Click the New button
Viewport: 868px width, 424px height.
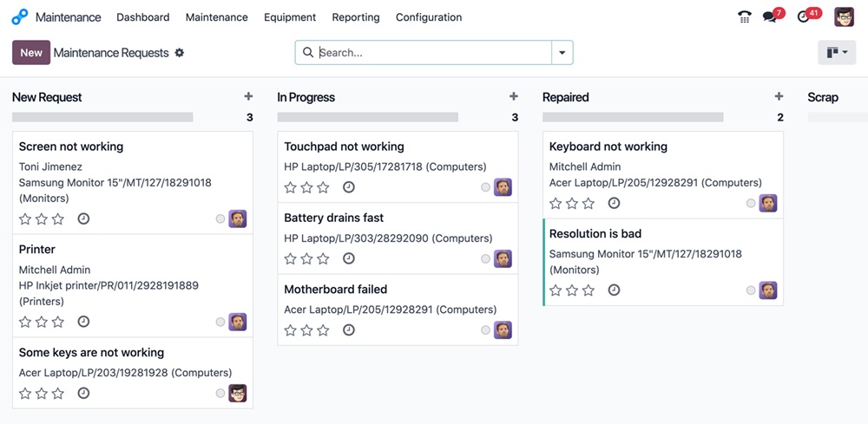(x=31, y=53)
